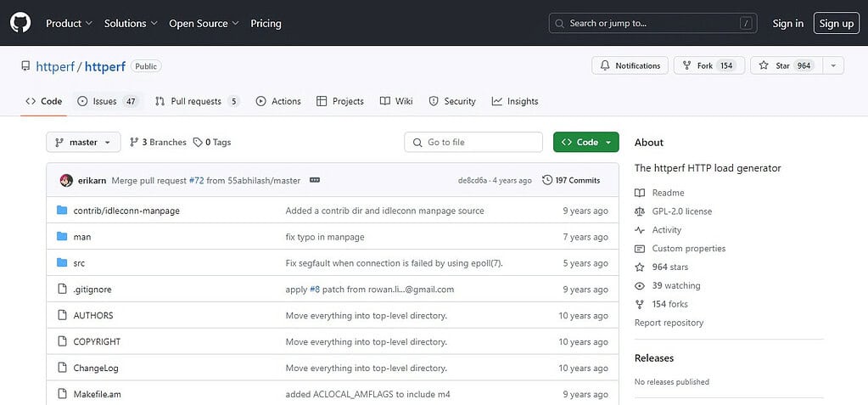Click the Pricing link
Viewport: 868px width, 405px height.
pos(266,23)
